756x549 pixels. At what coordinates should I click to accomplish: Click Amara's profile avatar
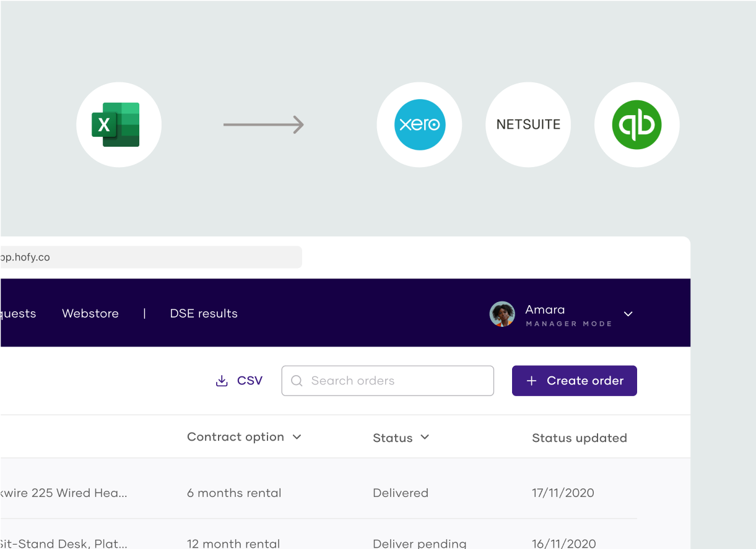[502, 314]
